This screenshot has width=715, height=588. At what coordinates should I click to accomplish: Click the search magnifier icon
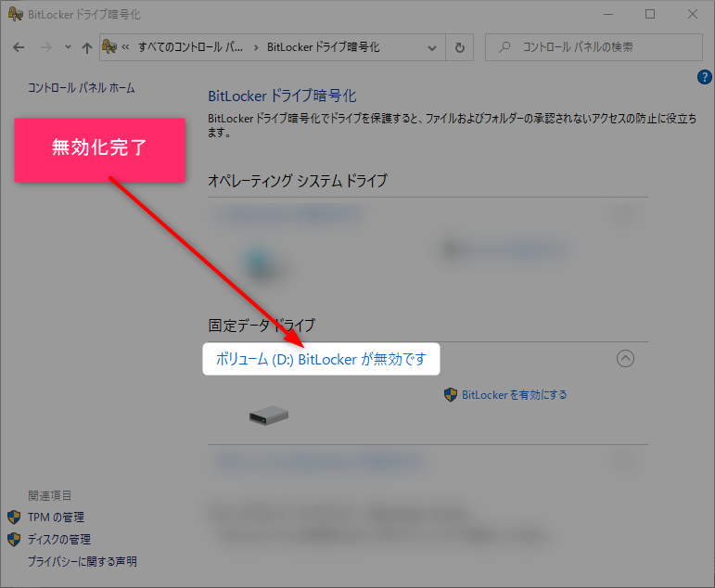[504, 47]
